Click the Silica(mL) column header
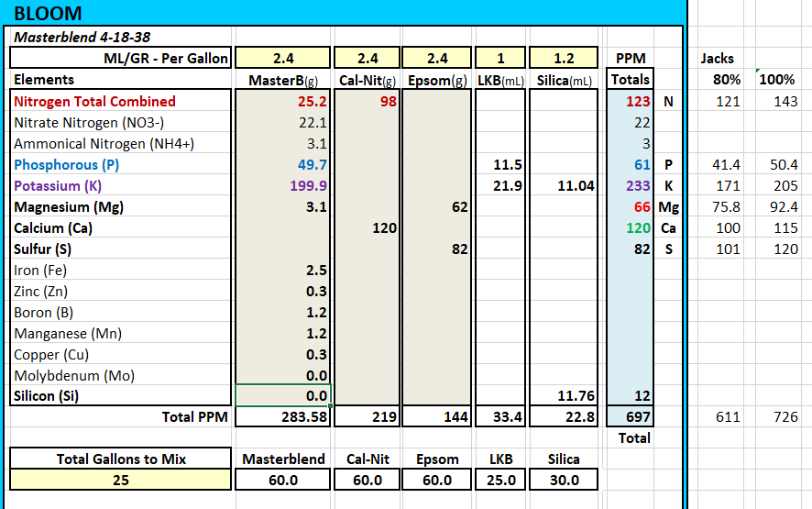This screenshot has width=812, height=509. [x=564, y=81]
